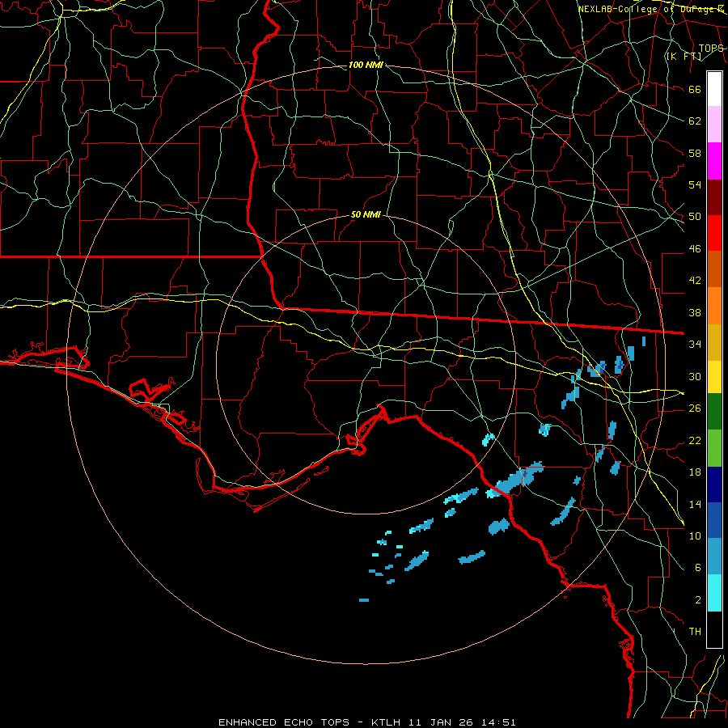Click the TH legend label

tap(695, 631)
